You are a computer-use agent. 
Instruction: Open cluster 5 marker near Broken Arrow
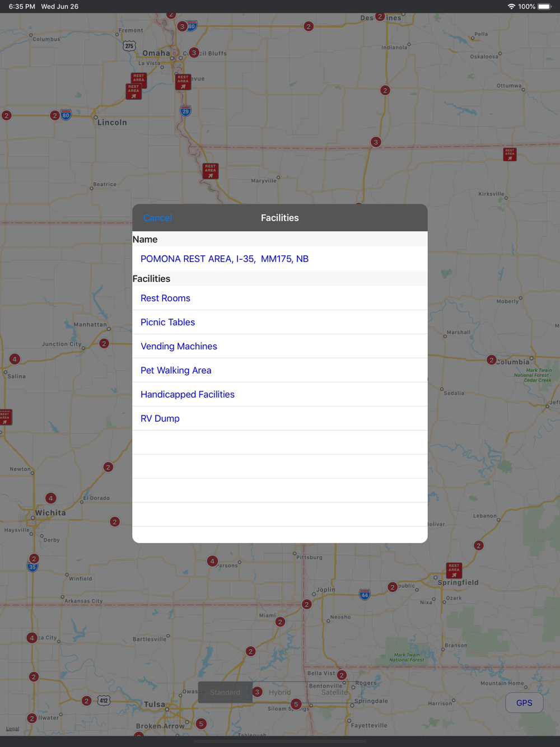click(201, 723)
